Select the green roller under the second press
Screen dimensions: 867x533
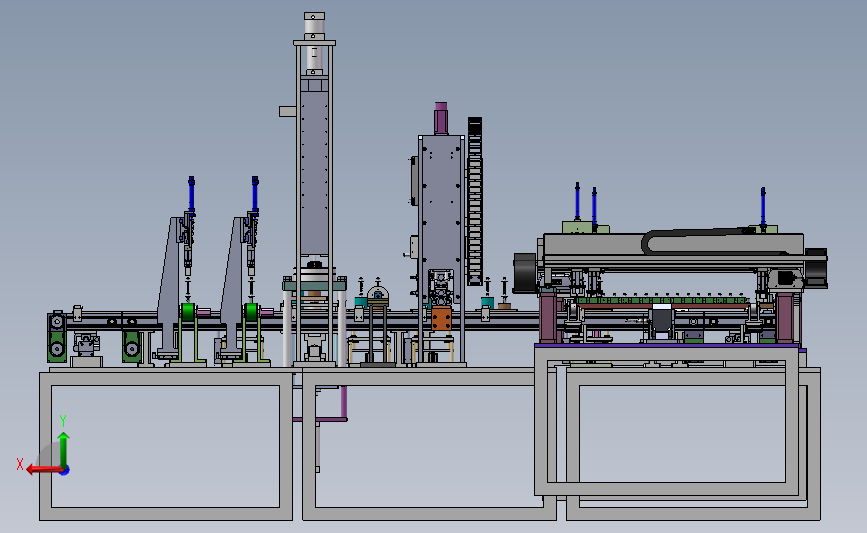tap(252, 312)
